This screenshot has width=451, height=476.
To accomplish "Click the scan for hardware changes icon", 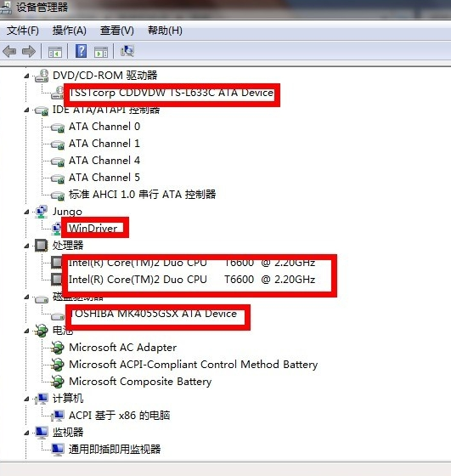I will [127, 51].
